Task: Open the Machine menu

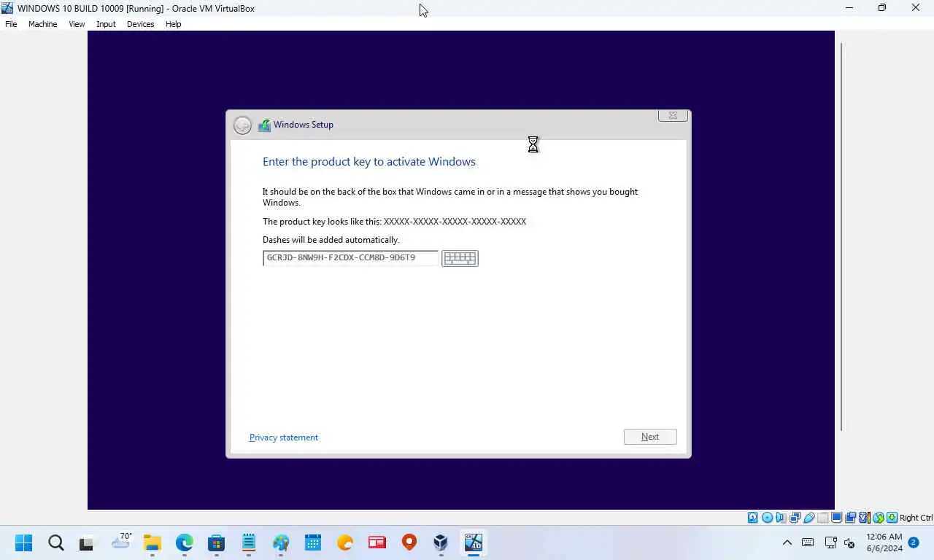Action: coord(42,24)
